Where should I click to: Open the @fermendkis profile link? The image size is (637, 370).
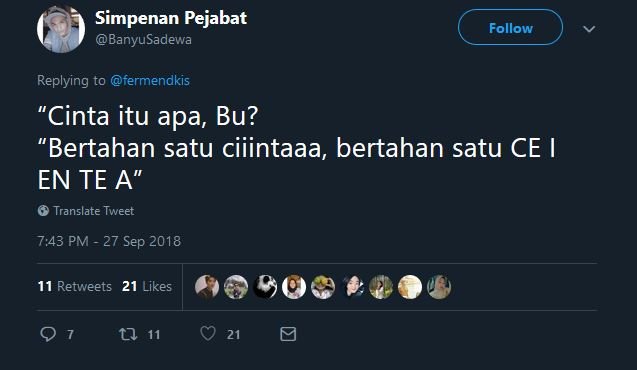point(150,80)
